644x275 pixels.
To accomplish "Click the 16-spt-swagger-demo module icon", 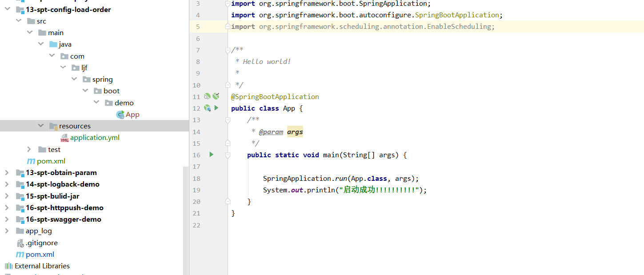I will tap(20, 219).
